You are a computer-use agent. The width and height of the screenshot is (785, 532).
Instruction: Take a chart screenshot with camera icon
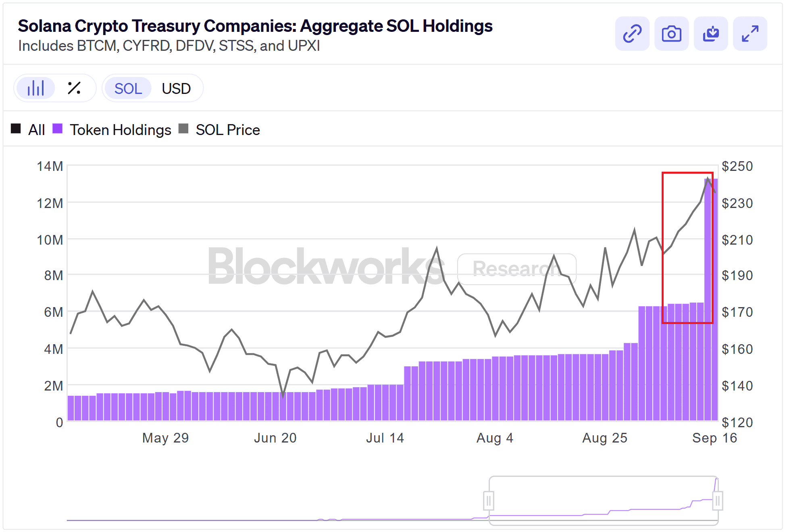[671, 33]
